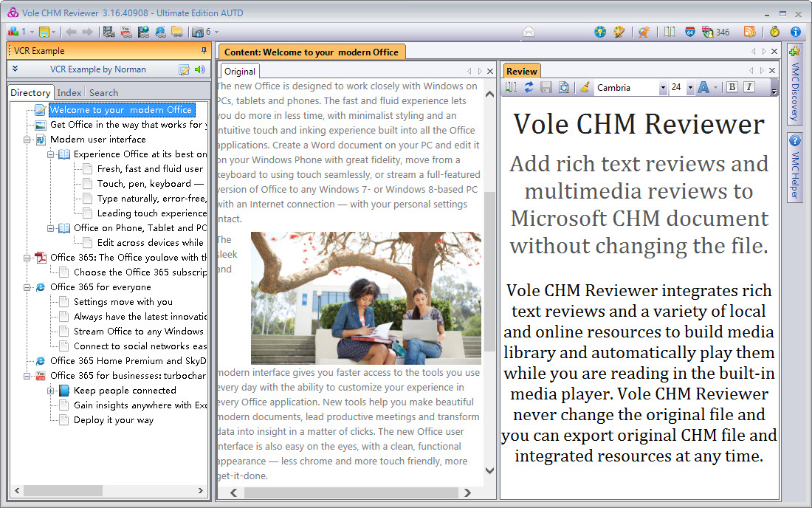The image size is (812, 508).
Task: Click the blue info icon
Action: click(795, 32)
